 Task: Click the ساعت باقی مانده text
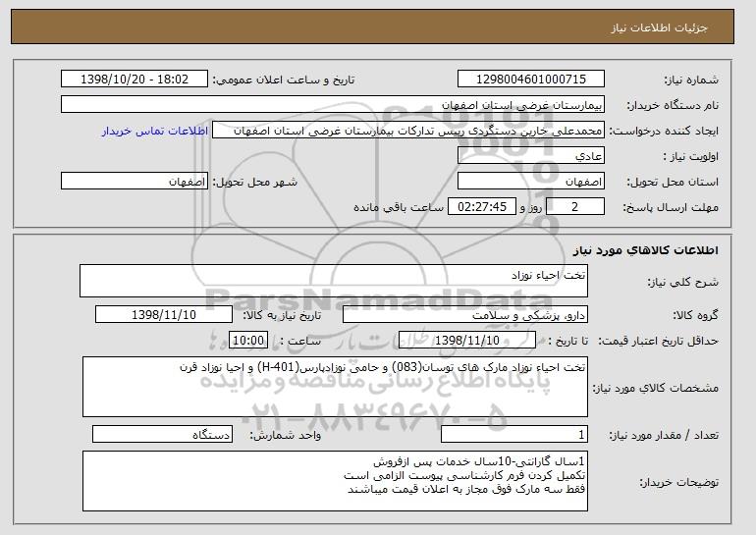[x=399, y=207]
